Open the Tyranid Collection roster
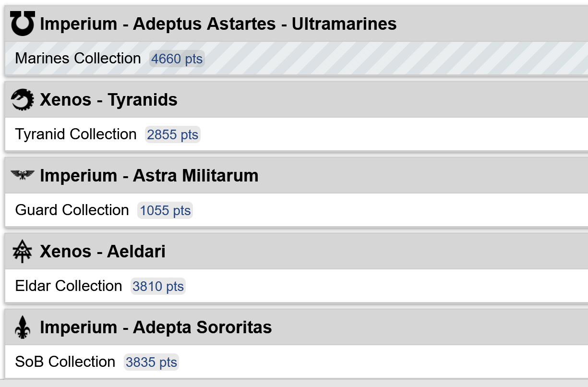This screenshot has width=588, height=387. tap(297, 134)
